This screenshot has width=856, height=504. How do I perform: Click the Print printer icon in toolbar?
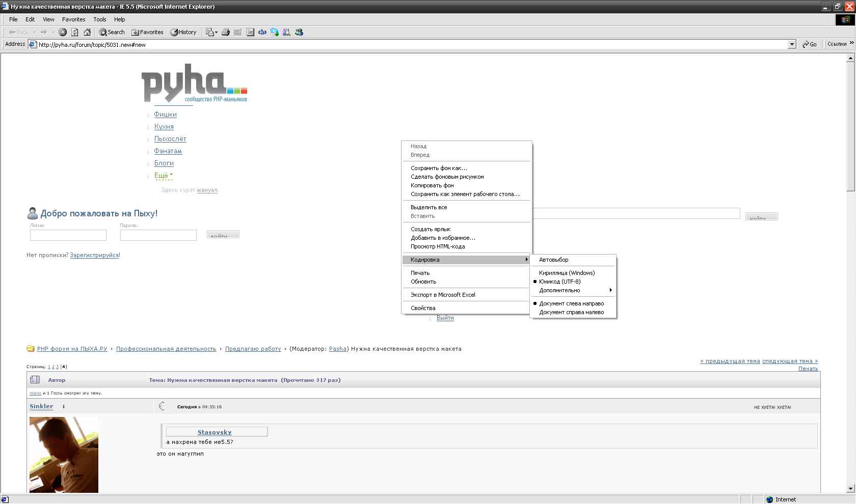pyautogui.click(x=226, y=32)
